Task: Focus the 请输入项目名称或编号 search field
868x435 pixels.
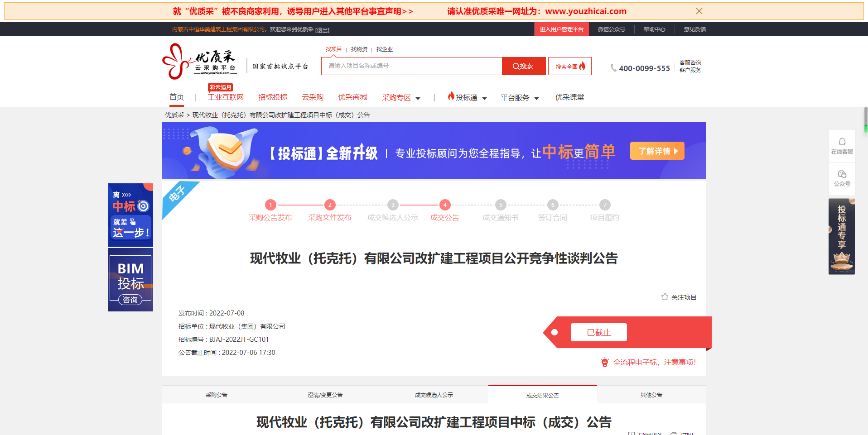Action: [412, 66]
